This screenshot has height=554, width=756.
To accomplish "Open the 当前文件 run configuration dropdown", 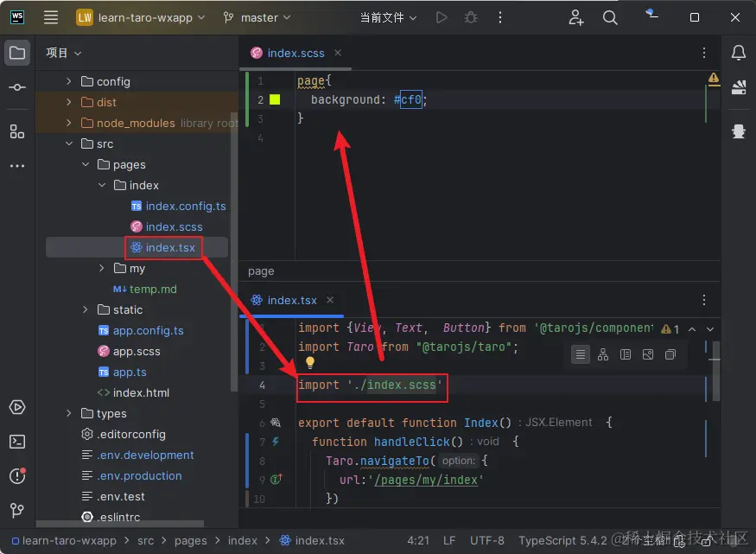I will (x=388, y=18).
